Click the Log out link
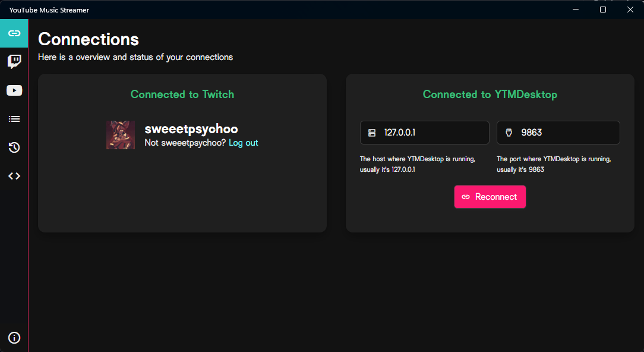 click(x=243, y=143)
